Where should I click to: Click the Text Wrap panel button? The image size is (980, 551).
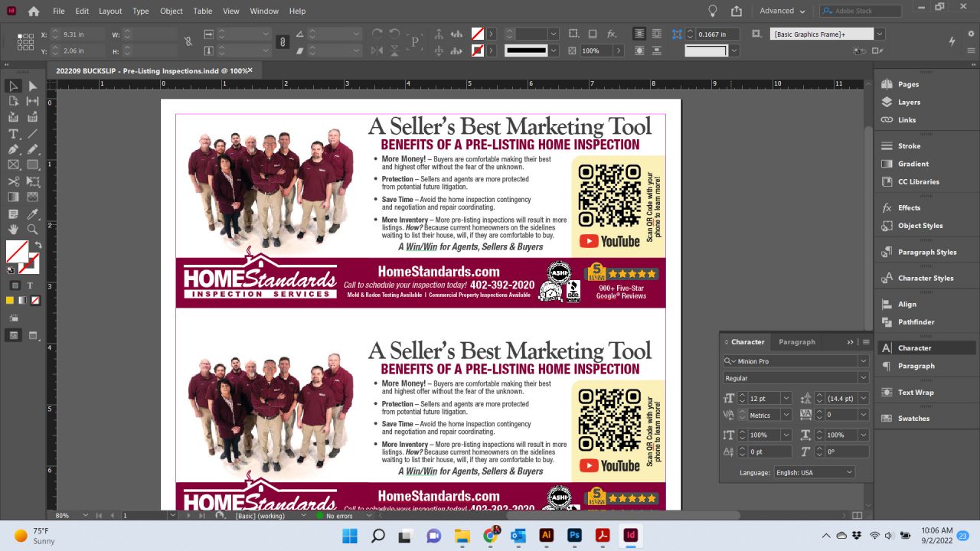(x=916, y=393)
